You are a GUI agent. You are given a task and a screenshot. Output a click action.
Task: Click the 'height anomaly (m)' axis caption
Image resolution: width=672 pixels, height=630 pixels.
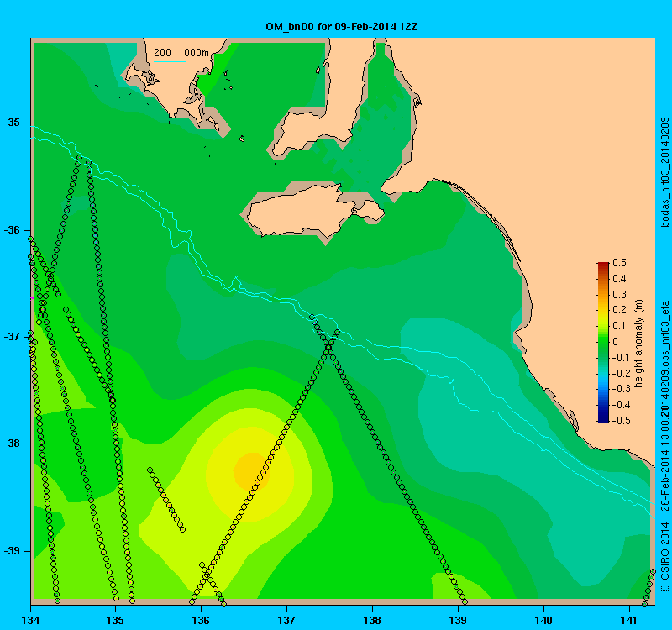[x=639, y=344]
